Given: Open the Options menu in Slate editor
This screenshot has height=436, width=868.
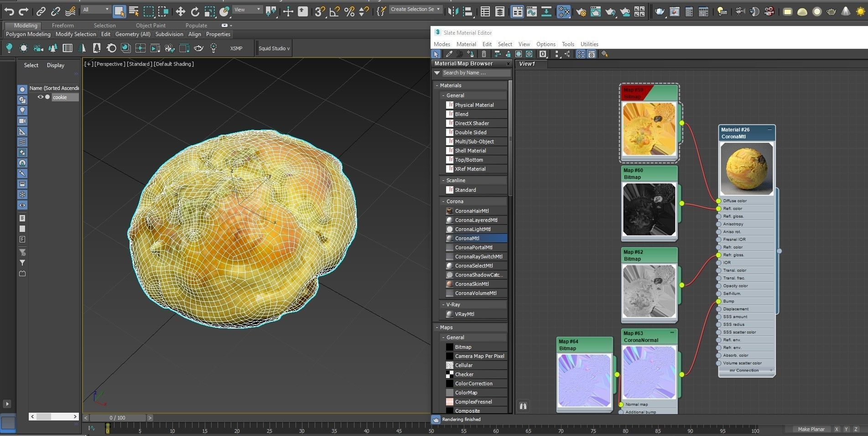Looking at the screenshot, I should tap(546, 44).
